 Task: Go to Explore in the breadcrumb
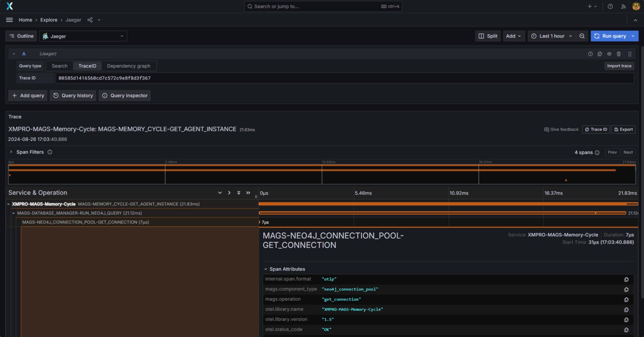coord(49,20)
